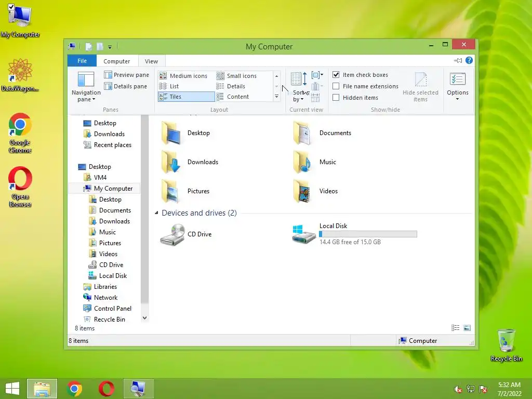Click the New folder quick access icon
The height and width of the screenshot is (399, 532).
coord(100,46)
